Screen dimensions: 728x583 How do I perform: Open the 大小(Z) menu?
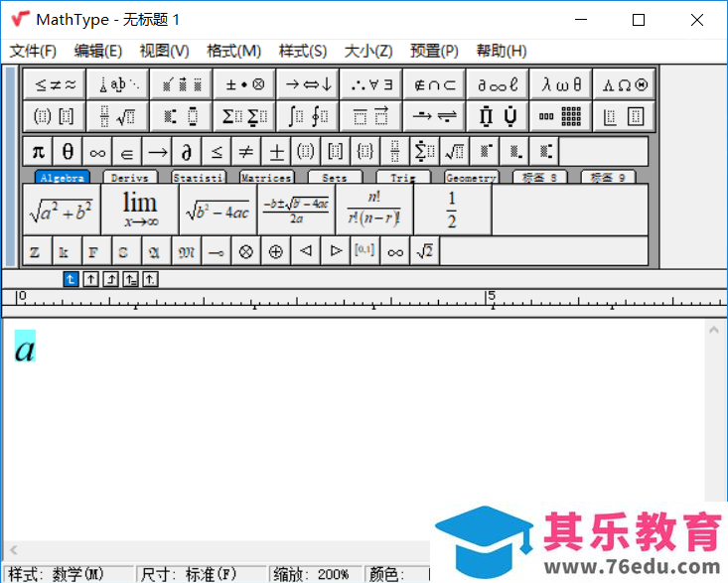pos(368,51)
